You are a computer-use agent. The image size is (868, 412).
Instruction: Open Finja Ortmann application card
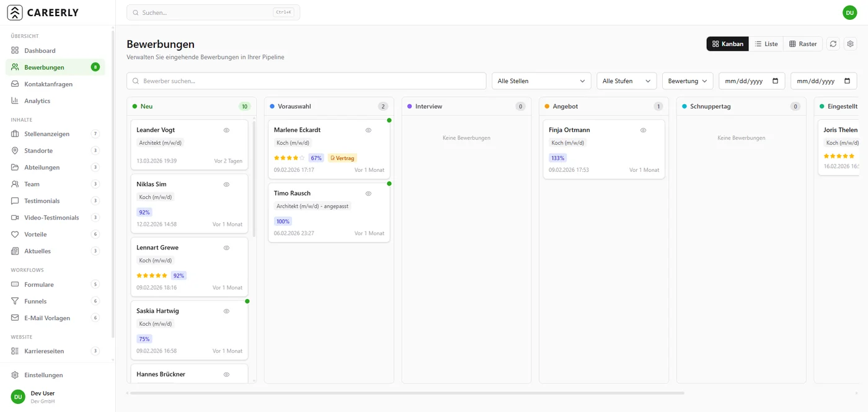(604, 149)
